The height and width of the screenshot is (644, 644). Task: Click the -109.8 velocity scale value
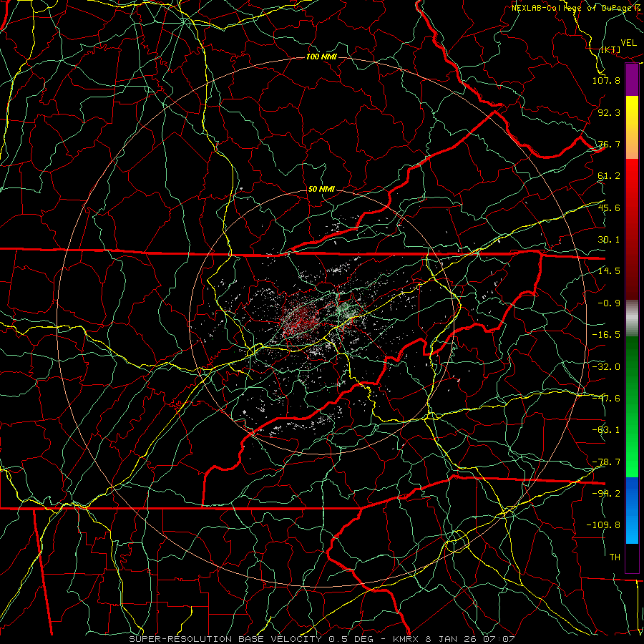[603, 525]
